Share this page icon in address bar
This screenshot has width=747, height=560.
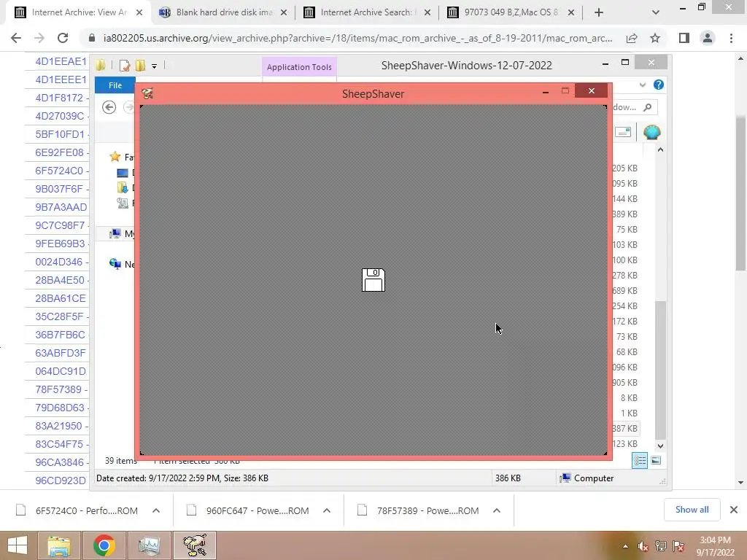coord(632,38)
